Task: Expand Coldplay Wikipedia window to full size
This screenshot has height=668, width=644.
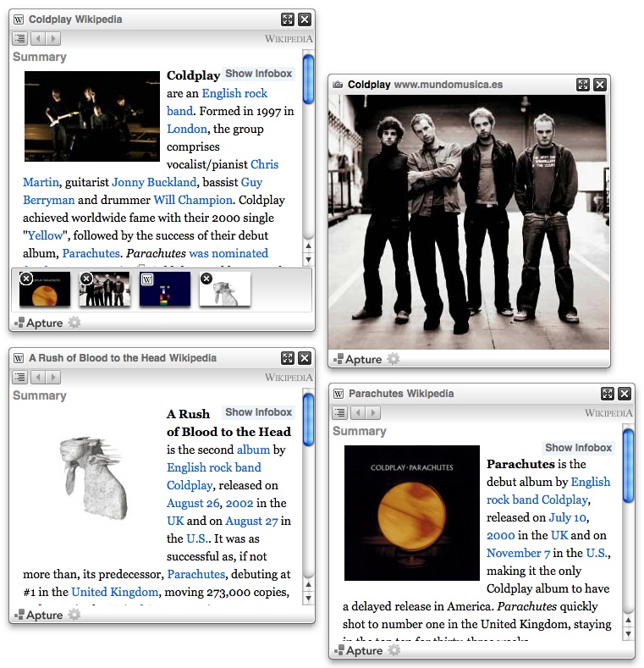Action: (x=288, y=19)
